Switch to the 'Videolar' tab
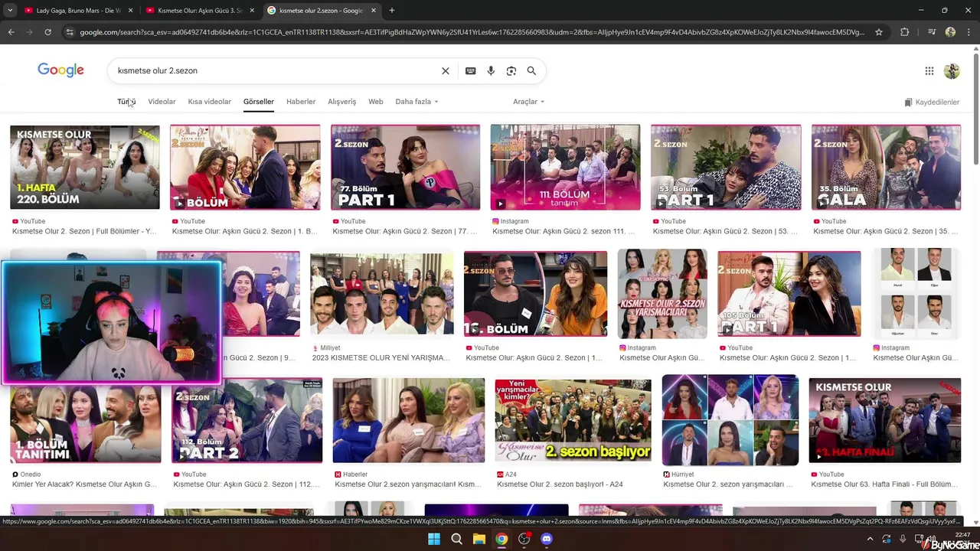Viewport: 980px width, 551px height. tap(162, 102)
